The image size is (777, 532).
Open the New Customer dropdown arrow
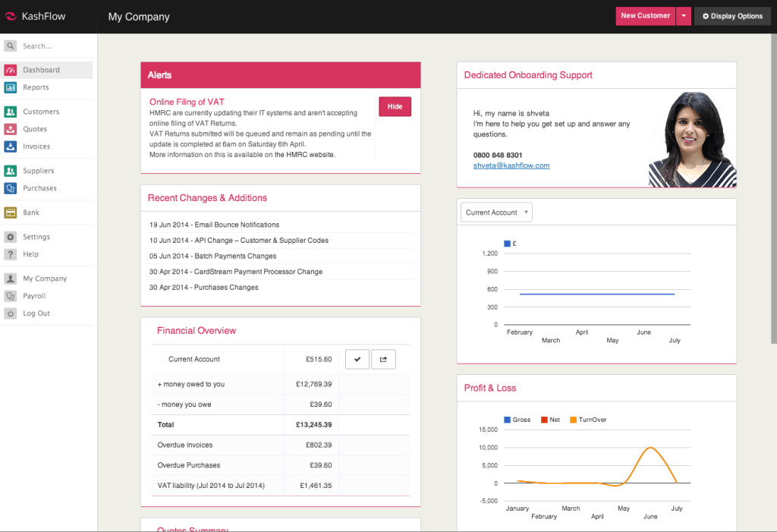(683, 15)
